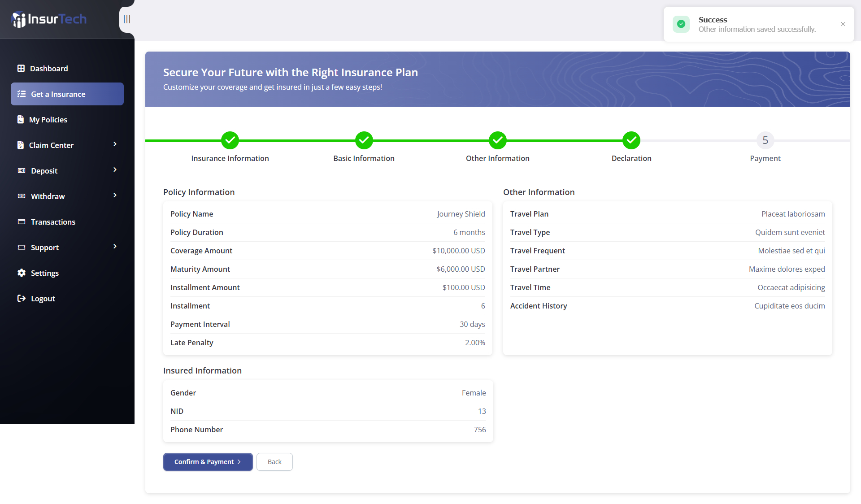Click the My Policies document icon

click(x=21, y=120)
